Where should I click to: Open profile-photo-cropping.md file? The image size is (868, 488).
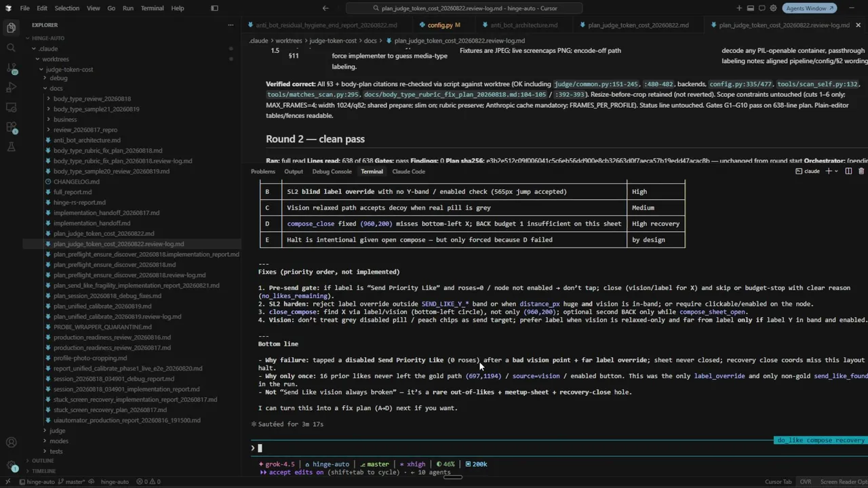click(90, 358)
